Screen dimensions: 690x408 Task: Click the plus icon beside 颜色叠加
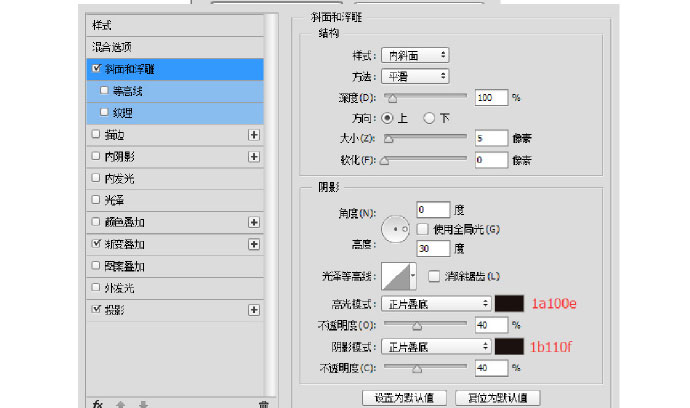tap(253, 222)
